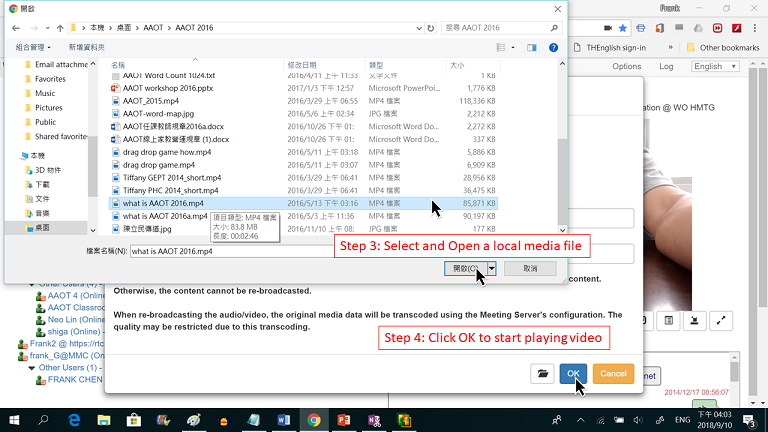Viewport: 768px width, 432px height.
Task: Select Pictures folder in navigation pane
Action: coord(48,108)
